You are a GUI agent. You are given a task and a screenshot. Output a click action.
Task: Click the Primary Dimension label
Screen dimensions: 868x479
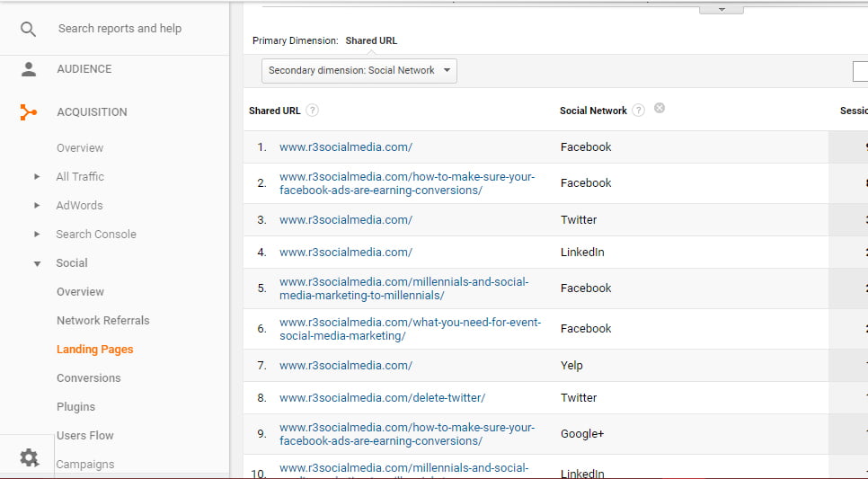pos(295,40)
